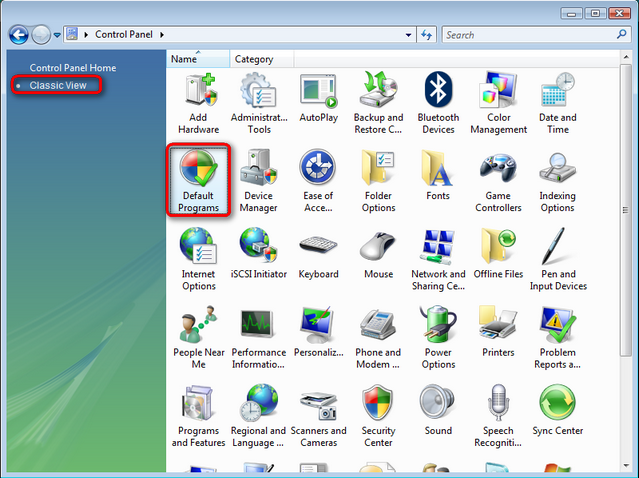
Task: Open Color Management
Action: [x=498, y=104]
